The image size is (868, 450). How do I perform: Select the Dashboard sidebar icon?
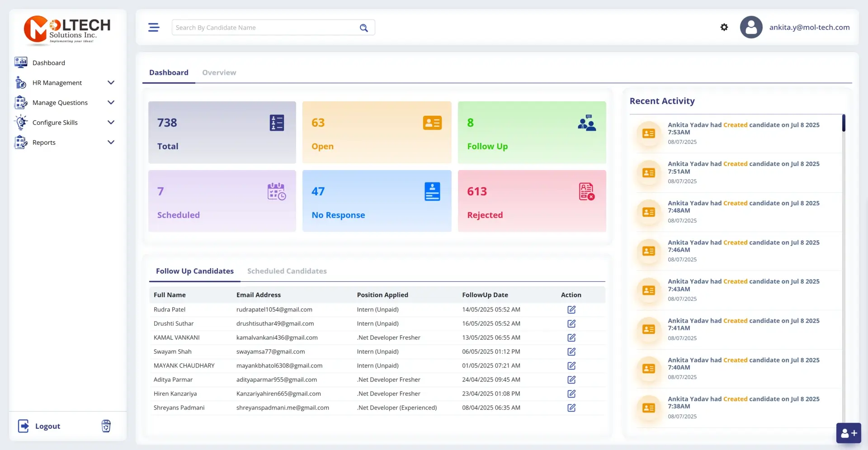[x=21, y=62]
